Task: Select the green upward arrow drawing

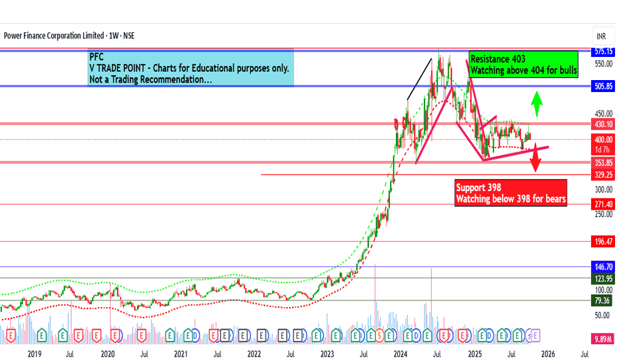Action: 537,104
